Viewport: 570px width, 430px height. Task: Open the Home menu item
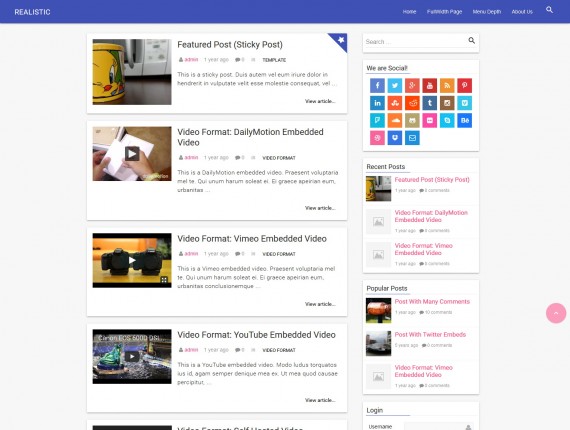pos(409,12)
